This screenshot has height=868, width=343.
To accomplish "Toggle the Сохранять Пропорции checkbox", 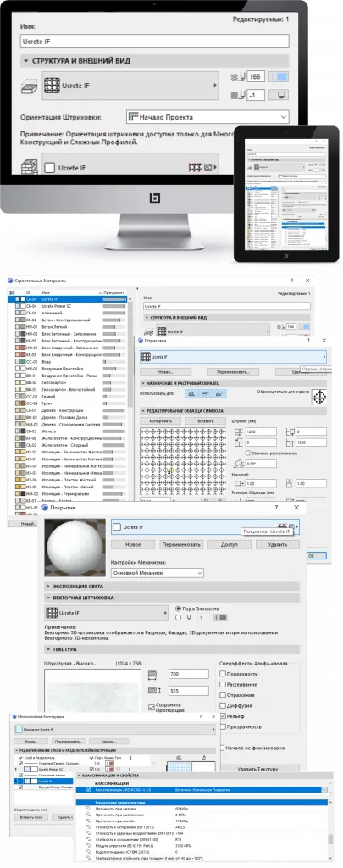I will pyautogui.click(x=152, y=706).
